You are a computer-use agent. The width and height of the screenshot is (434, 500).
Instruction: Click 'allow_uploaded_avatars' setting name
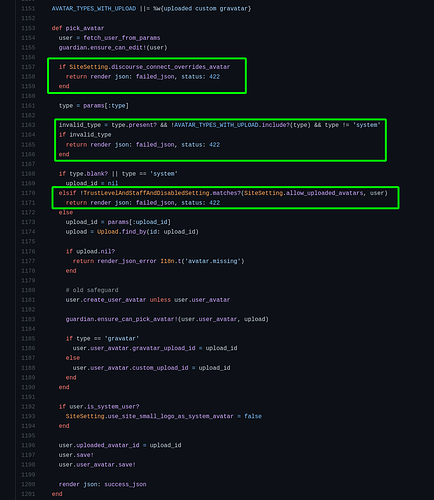325,193
